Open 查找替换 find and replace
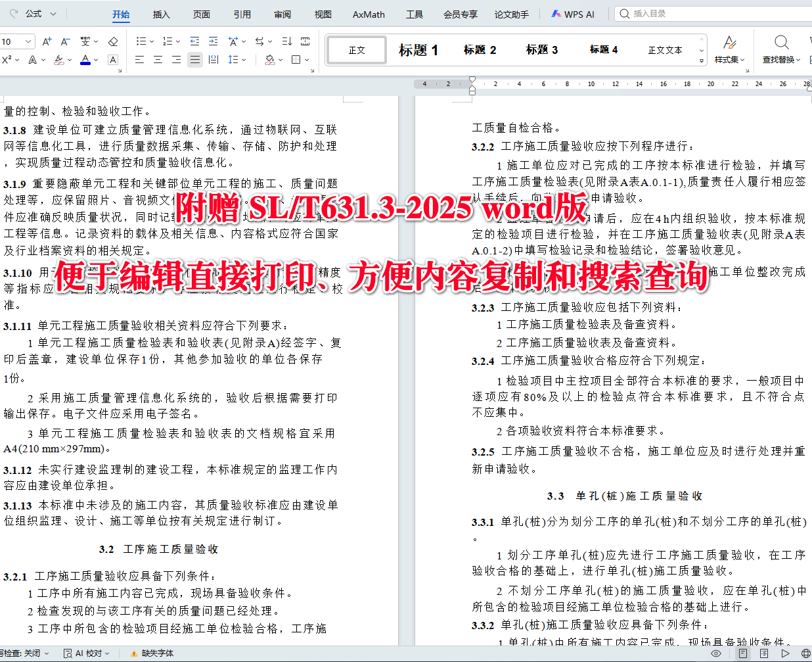This screenshot has height=662, width=812. coord(781,50)
